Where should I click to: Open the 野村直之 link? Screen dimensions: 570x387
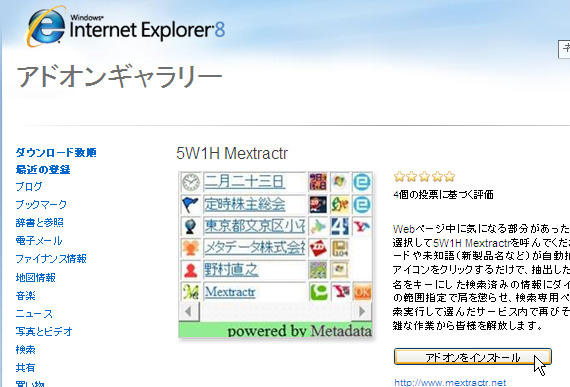coord(231,270)
